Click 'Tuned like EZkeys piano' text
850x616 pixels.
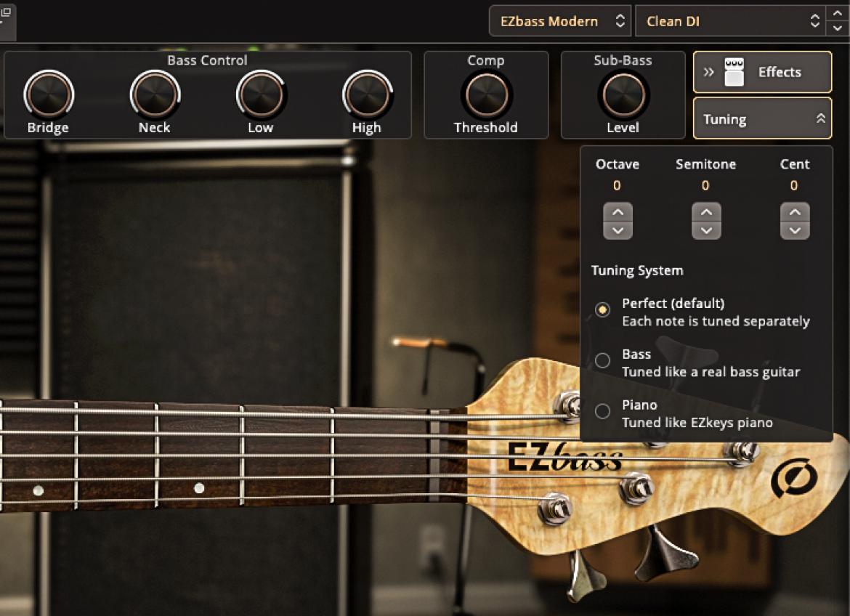point(697,423)
